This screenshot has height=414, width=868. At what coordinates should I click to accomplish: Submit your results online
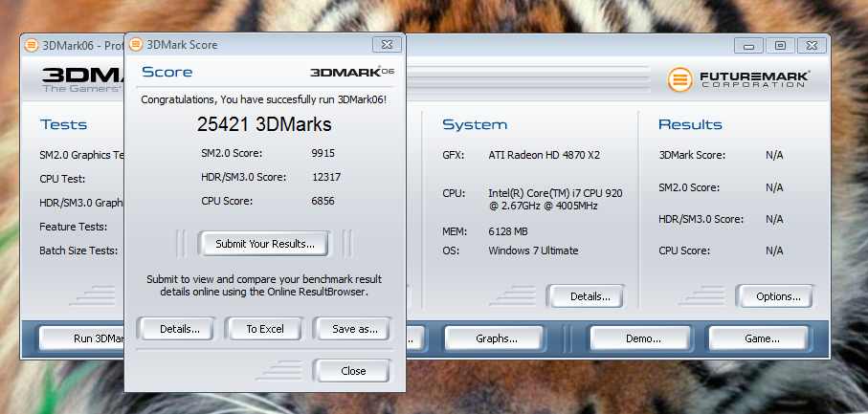pyautogui.click(x=264, y=244)
